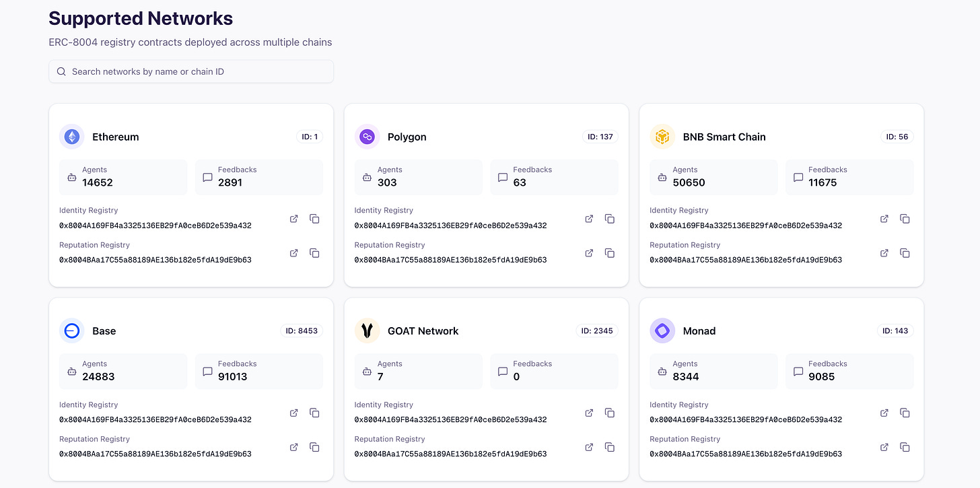Viewport: 980px width, 488px height.
Task: Click Monad agents count 8344
Action: pyautogui.click(x=686, y=376)
